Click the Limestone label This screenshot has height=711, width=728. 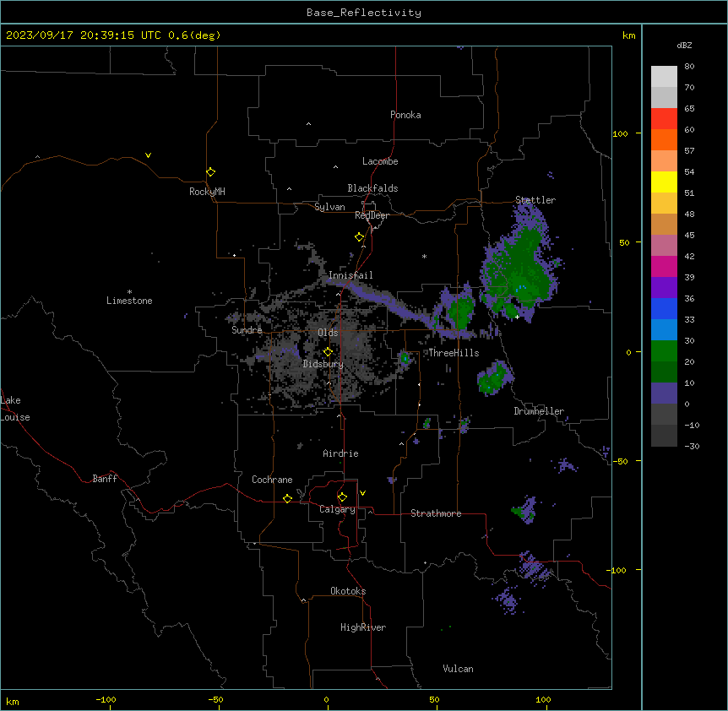pyautogui.click(x=129, y=301)
